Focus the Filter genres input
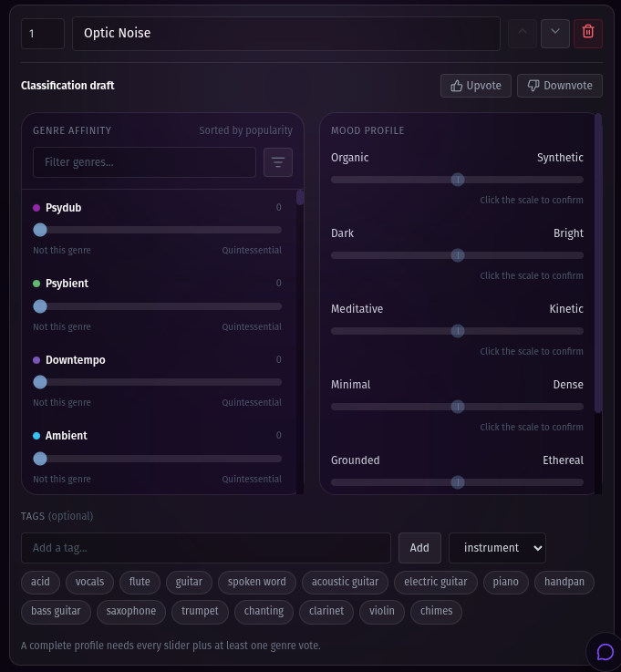Screen dimensions: 621x672 144,162
